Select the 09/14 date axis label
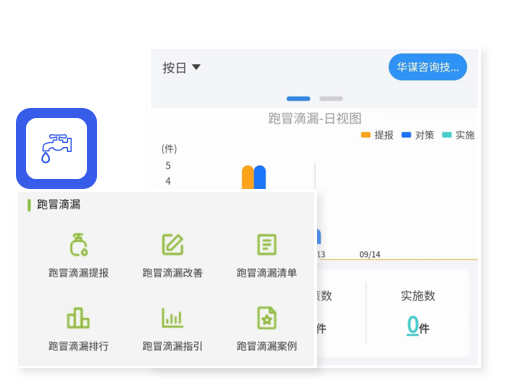Viewport: 505px width, 388px height. [x=370, y=254]
